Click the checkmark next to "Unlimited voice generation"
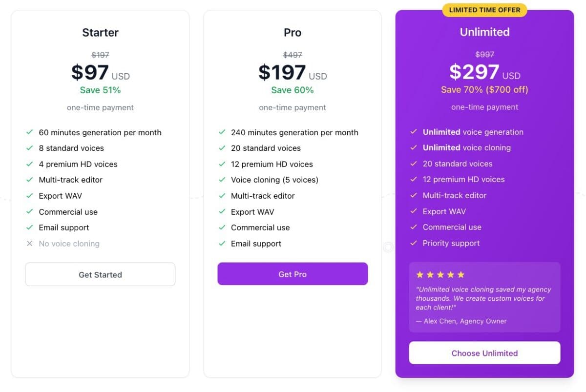586x392 pixels. click(x=413, y=132)
